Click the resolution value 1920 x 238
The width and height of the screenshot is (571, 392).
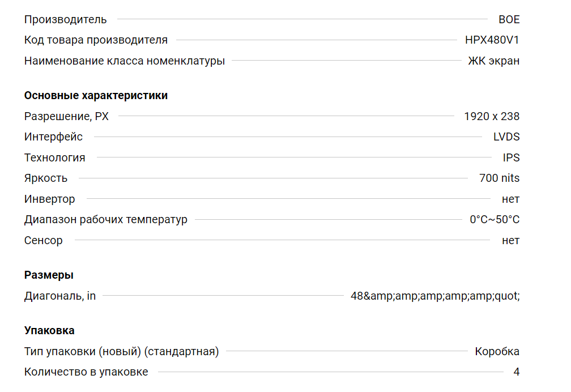492,116
